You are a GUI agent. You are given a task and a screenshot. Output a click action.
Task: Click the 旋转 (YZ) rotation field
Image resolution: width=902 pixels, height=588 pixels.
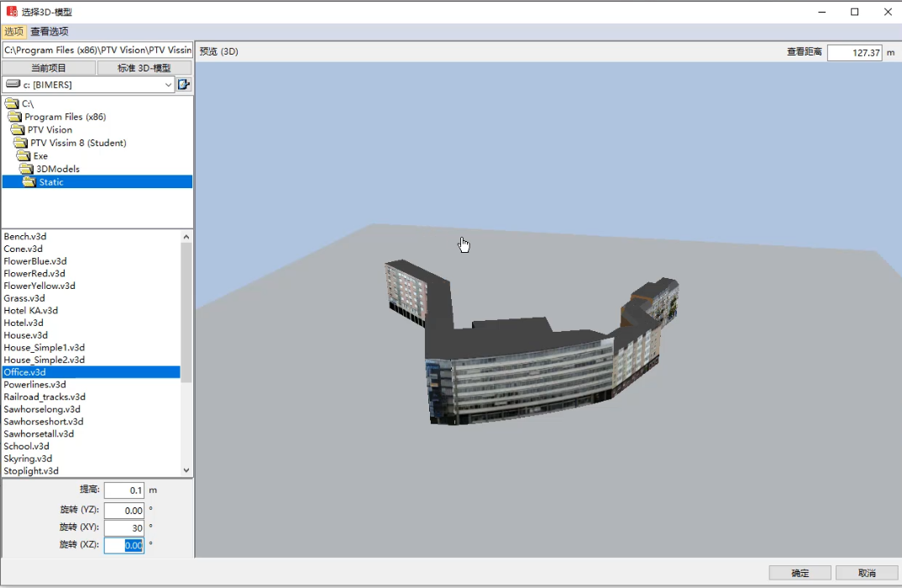tap(123, 511)
